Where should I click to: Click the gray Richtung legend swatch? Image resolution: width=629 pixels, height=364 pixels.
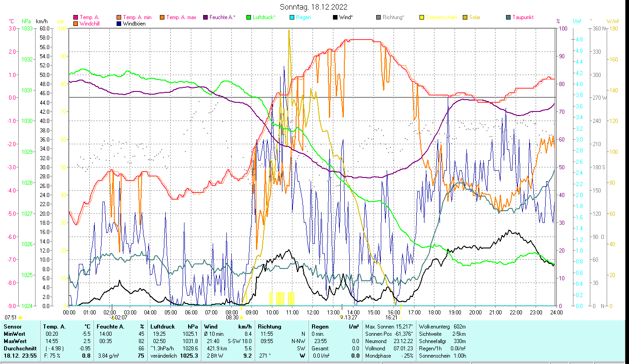378,18
